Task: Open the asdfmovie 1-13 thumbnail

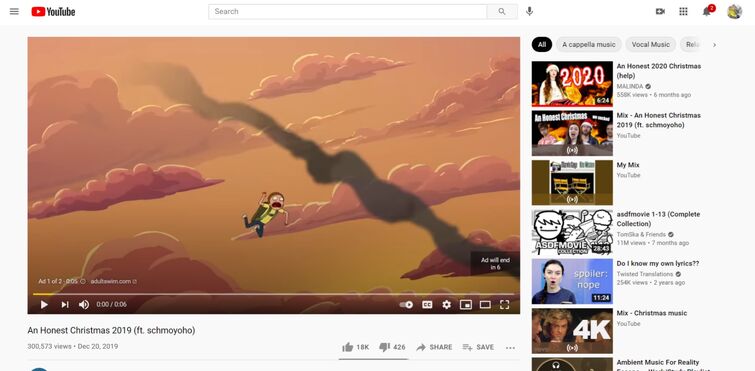Action: 572,232
